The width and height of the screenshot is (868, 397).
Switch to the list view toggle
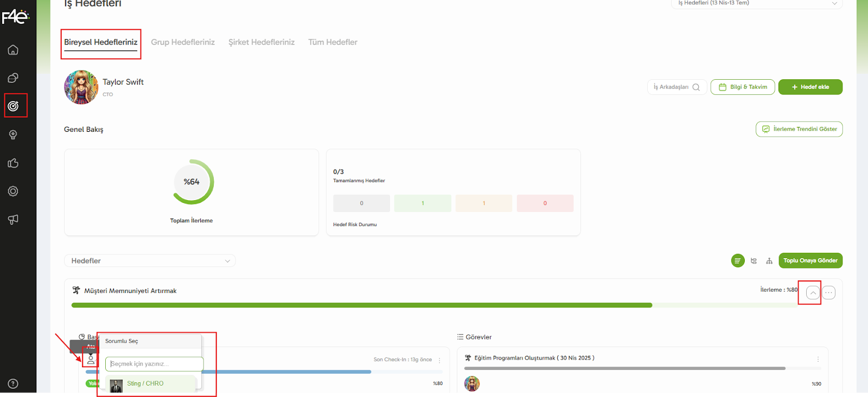click(x=737, y=261)
